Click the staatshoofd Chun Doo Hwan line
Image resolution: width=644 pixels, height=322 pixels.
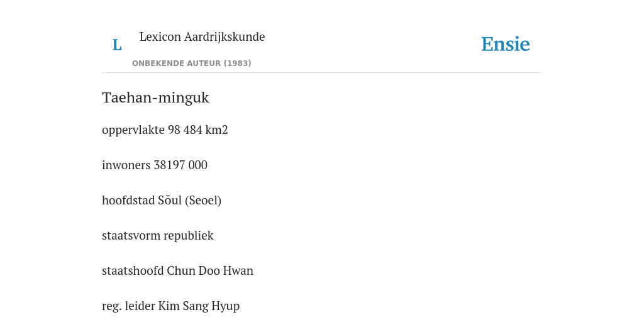177,271
